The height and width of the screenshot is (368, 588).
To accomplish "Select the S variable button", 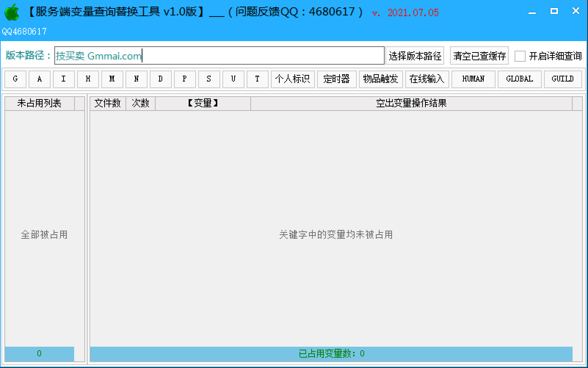I will coord(209,79).
